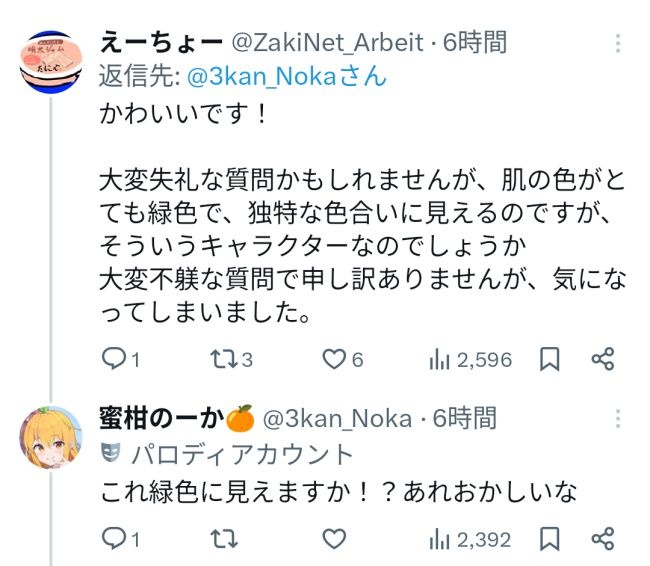Share 蜜柑のーか's reply tweet
The height and width of the screenshot is (566, 650).
click(x=602, y=539)
